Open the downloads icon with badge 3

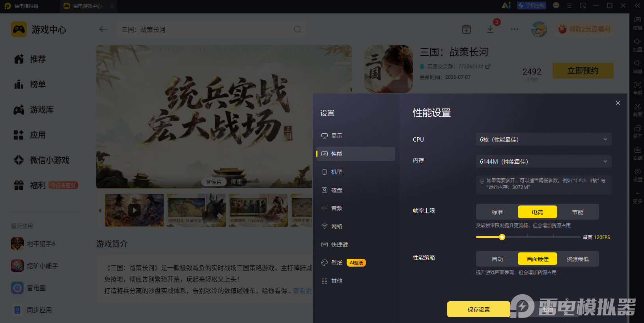(490, 29)
